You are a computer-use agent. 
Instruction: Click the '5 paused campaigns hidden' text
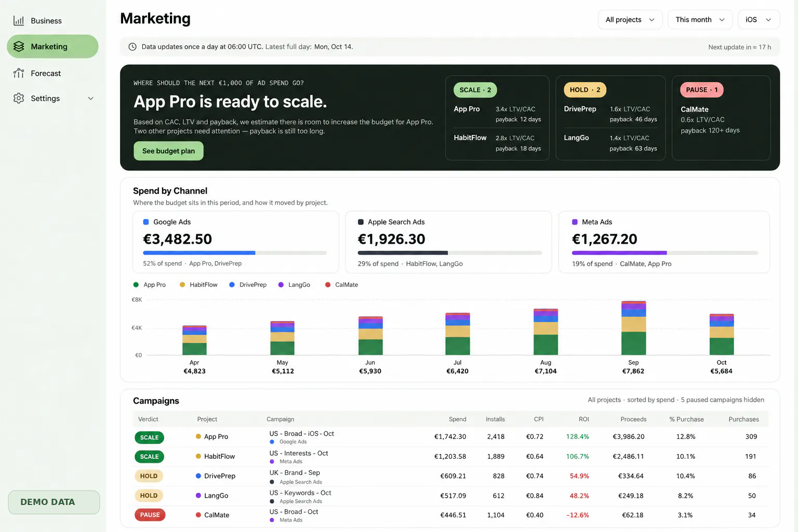[x=722, y=400]
